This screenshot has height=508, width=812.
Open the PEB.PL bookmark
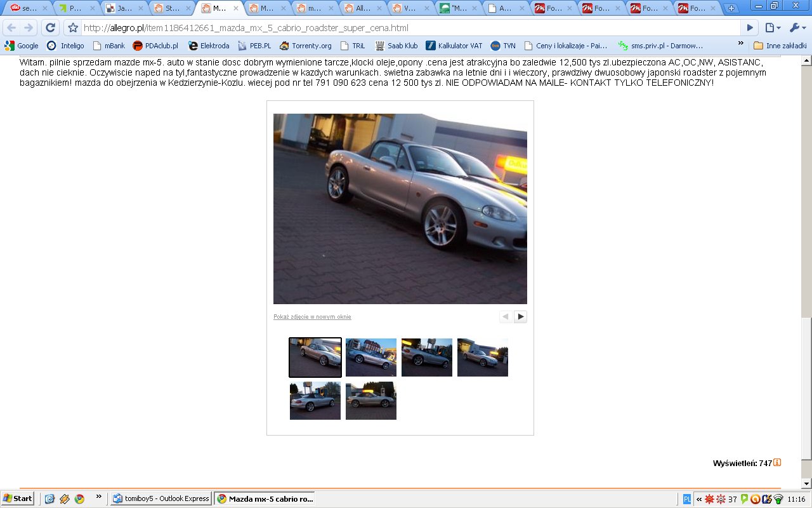pos(254,46)
